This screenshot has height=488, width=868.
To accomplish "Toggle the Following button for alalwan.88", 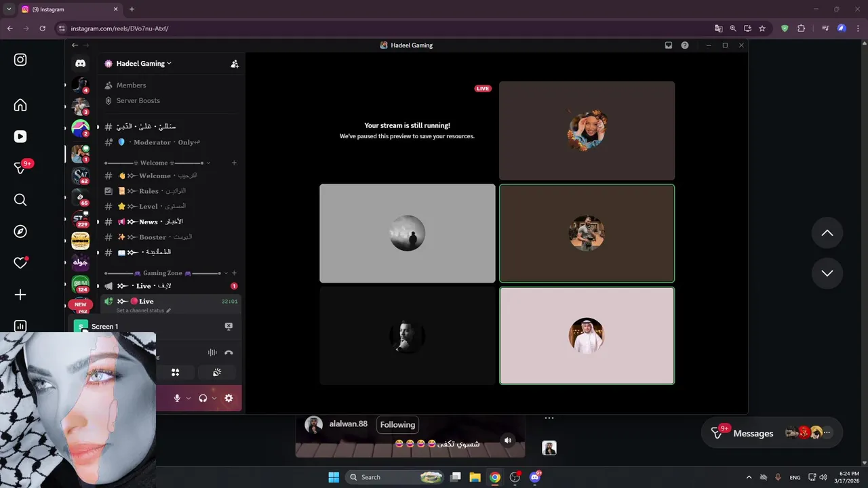I will point(397,425).
